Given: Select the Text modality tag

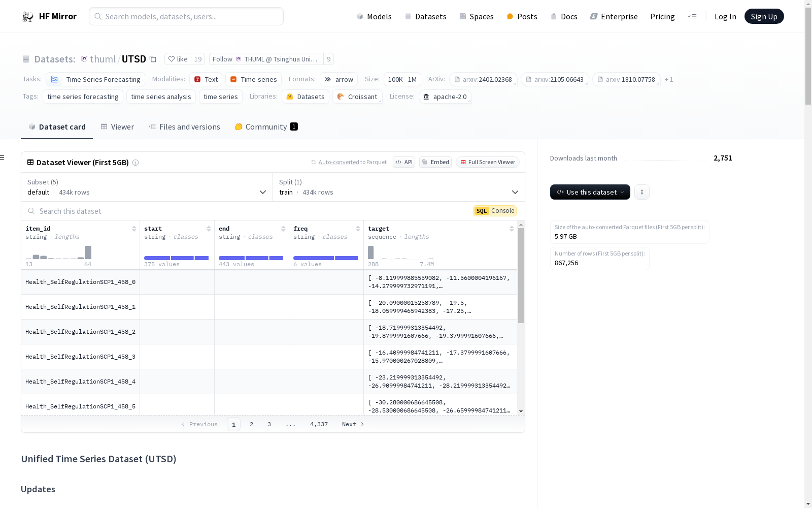Looking at the screenshot, I should point(206,79).
